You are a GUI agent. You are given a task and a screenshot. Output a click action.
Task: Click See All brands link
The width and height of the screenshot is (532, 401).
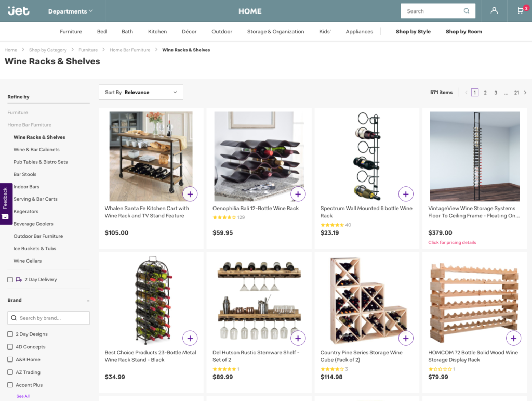point(23,396)
